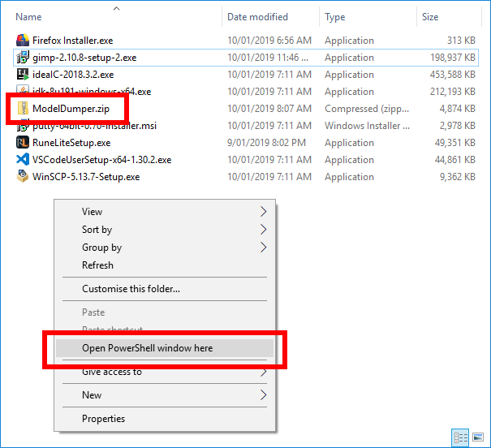Open the New submenu

(165, 395)
